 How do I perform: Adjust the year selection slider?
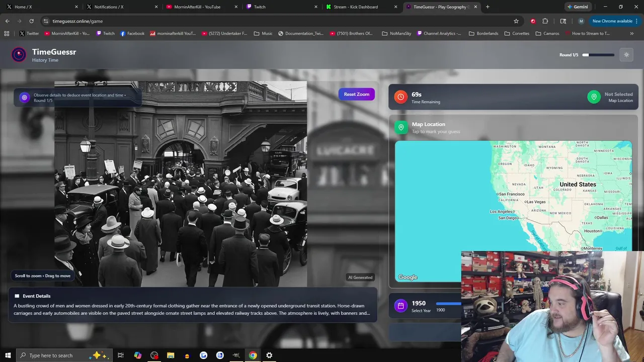point(448,303)
